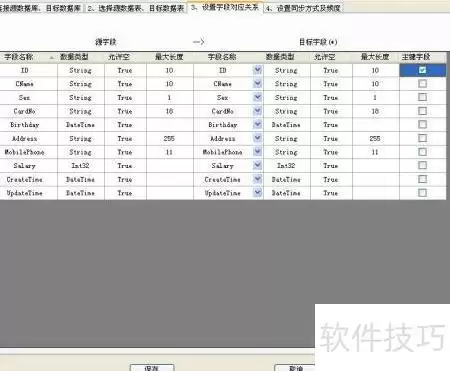
Task: Open target field dropdown for MobilePhone
Action: pyautogui.click(x=257, y=152)
